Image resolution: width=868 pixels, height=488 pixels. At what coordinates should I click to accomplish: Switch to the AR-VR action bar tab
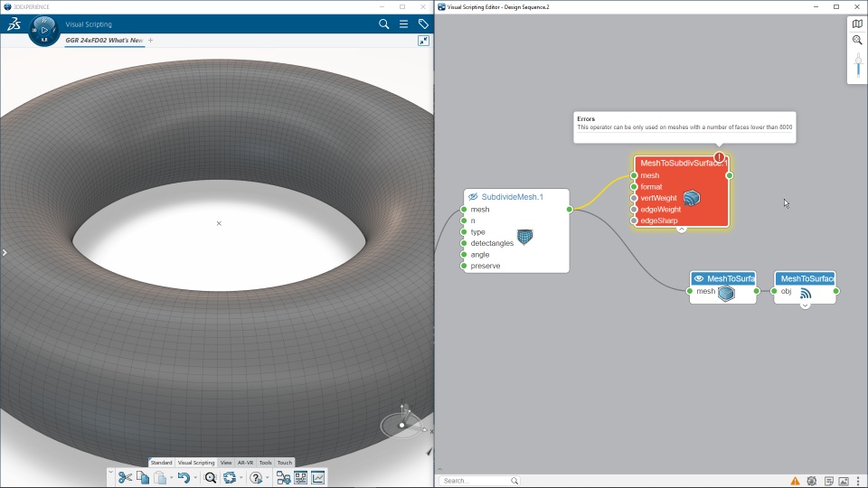[245, 463]
